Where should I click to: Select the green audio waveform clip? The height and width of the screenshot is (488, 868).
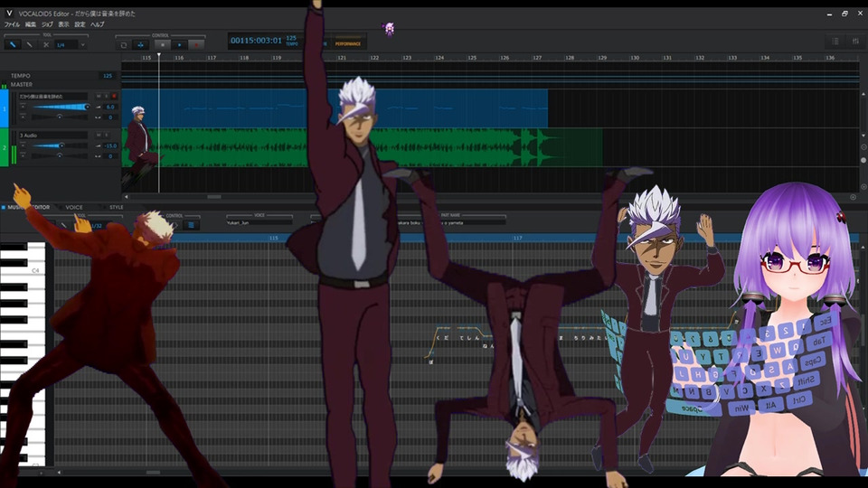(362, 147)
